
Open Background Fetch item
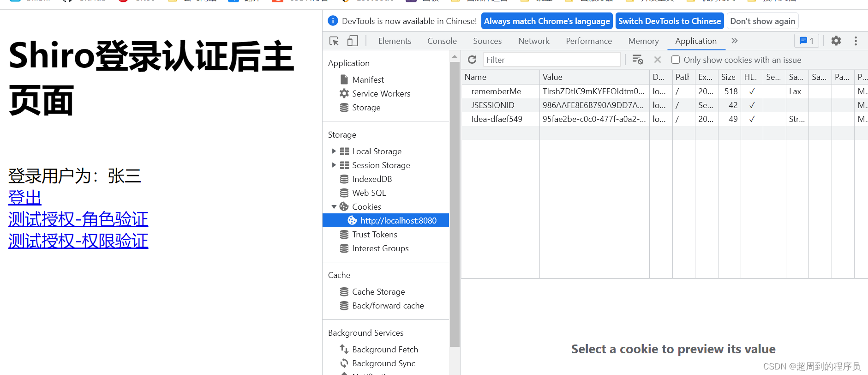click(x=385, y=349)
